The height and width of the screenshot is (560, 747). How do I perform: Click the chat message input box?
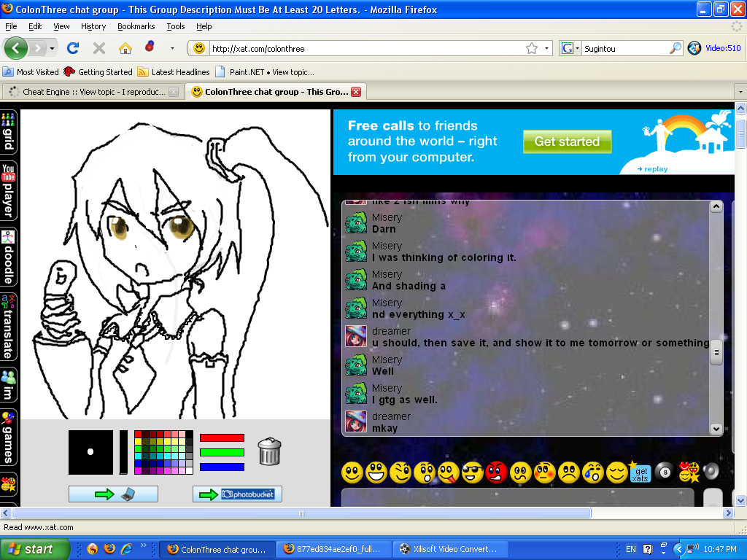click(x=517, y=497)
